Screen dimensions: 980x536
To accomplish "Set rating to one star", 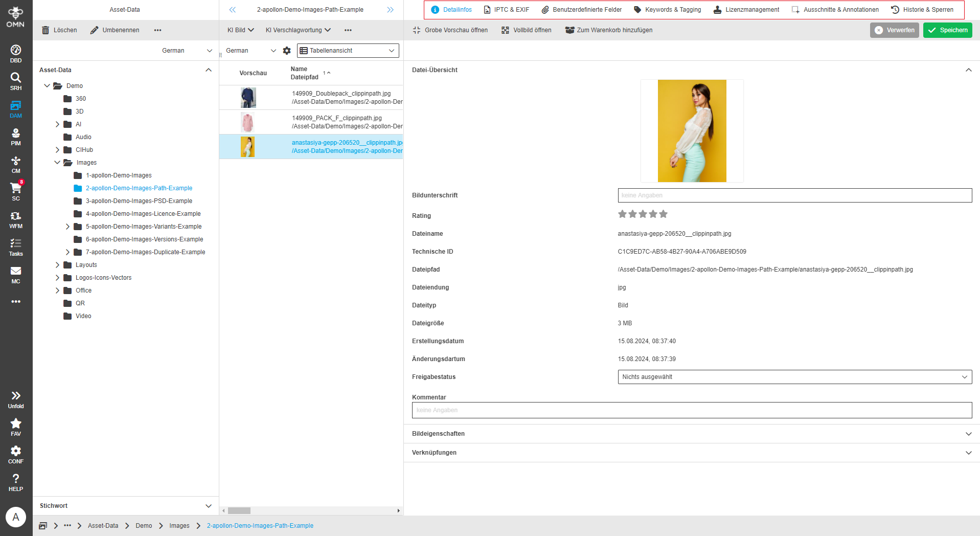I will tap(622, 214).
